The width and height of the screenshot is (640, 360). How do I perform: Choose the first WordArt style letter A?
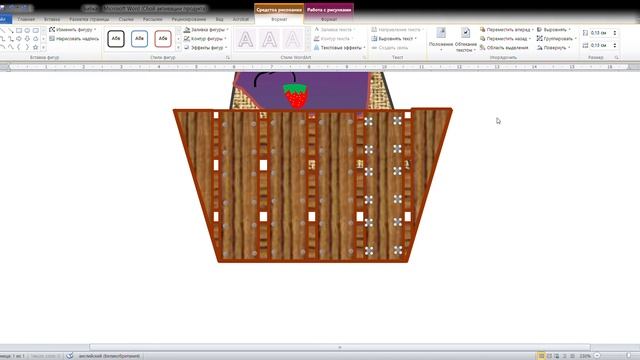point(246,40)
